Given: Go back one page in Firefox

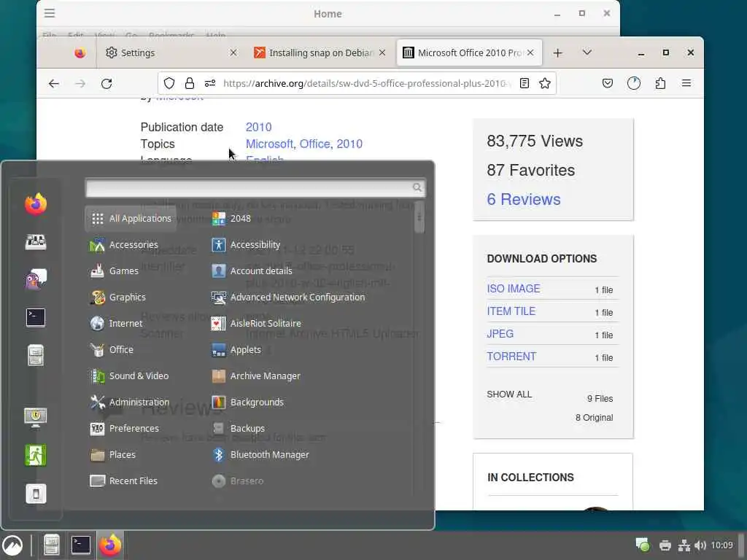Looking at the screenshot, I should (x=54, y=83).
